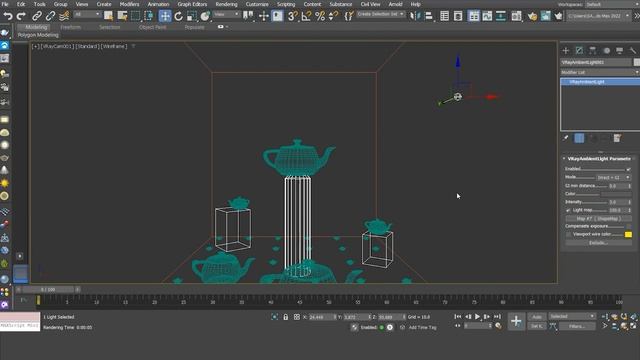
Task: Open Render Setup icon
Action: point(532,16)
